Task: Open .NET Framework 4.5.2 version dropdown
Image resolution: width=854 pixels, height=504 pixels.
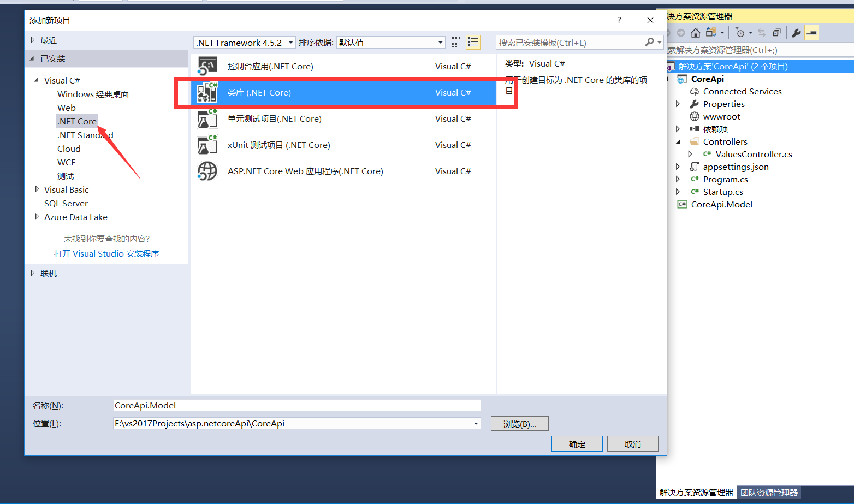Action: click(x=291, y=43)
